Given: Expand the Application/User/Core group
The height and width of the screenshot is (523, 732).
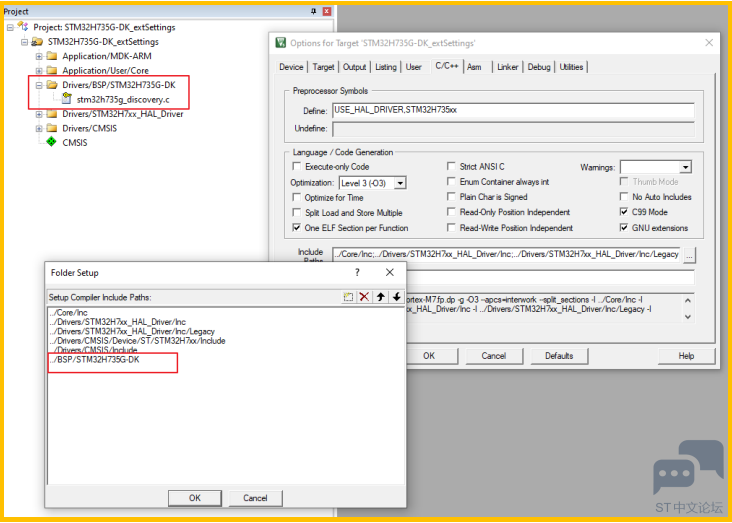Looking at the screenshot, I should pos(39,71).
